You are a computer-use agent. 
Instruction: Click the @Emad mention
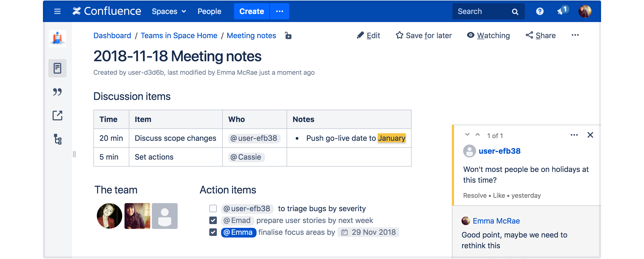coord(237,220)
